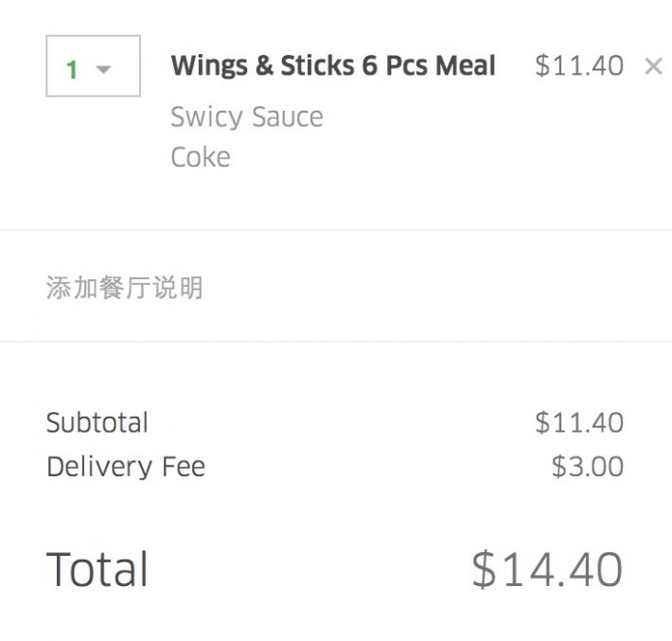Click the blank space right of 添加餐厅说明
The width and height of the screenshot is (672, 641).
coord(426,287)
